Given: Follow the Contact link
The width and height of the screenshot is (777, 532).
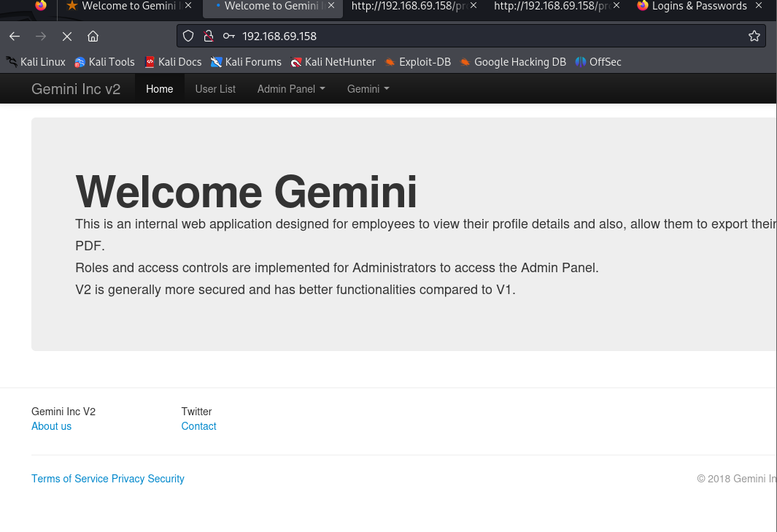Looking at the screenshot, I should pyautogui.click(x=198, y=426).
